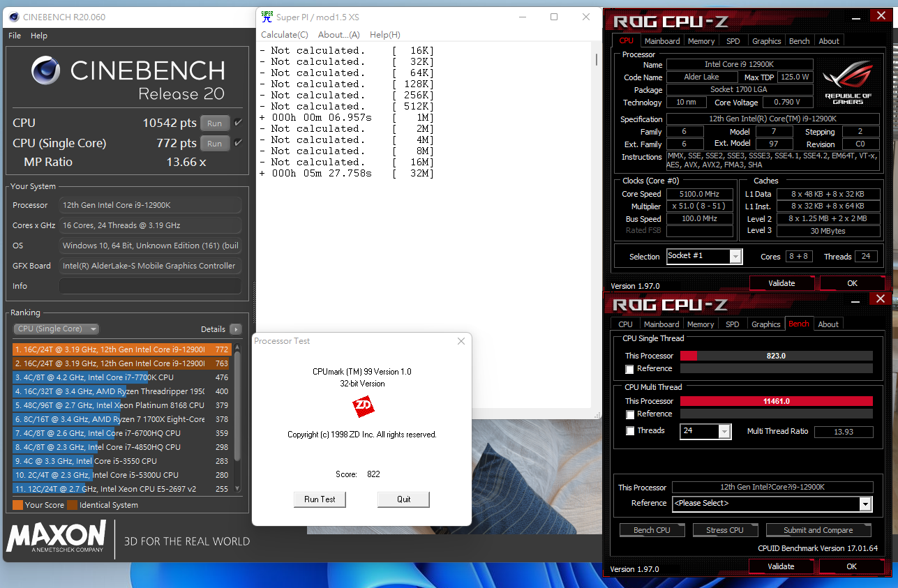Click the Your Score orange swatch
Viewport: 898px width, 588px height.
(17, 505)
